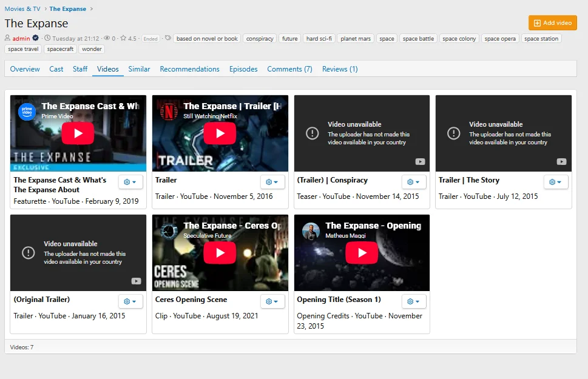This screenshot has height=379, width=588.
Task: Select the Videos tab
Action: (107, 69)
